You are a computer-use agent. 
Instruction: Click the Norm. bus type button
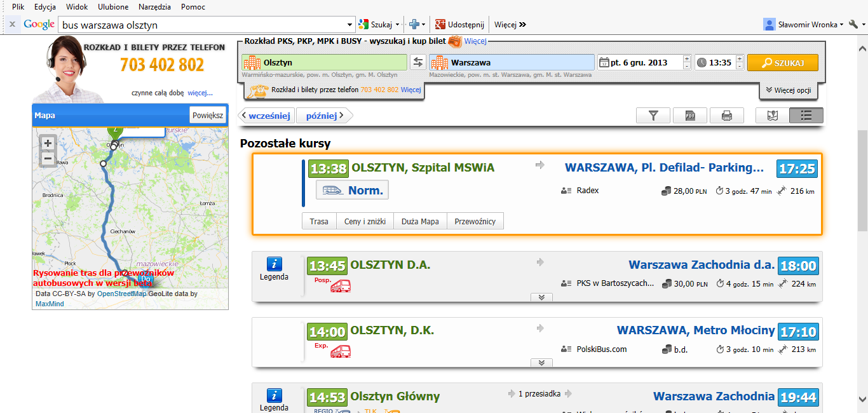pos(353,190)
